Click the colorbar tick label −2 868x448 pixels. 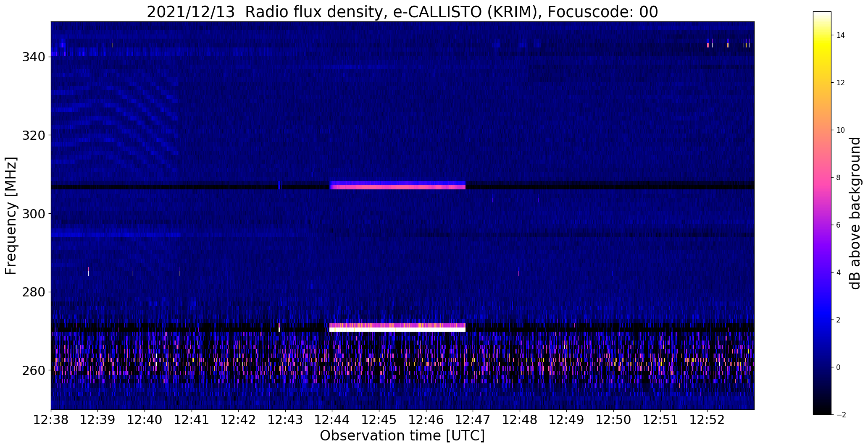(841, 415)
